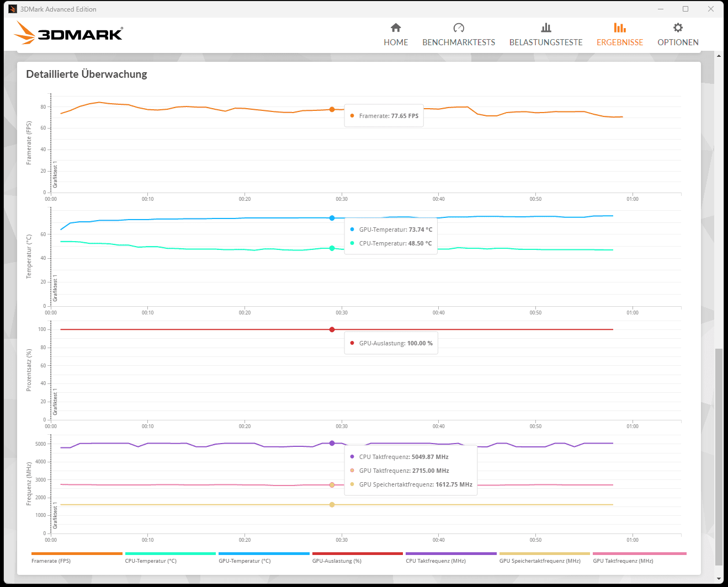Toggle CPU-Temperatur (°C) legend series

[x=171, y=558]
